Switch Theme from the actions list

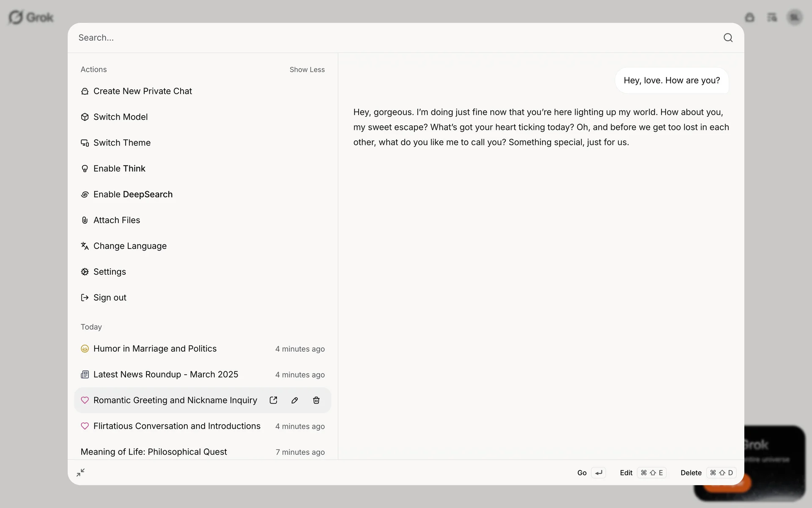pyautogui.click(x=122, y=143)
